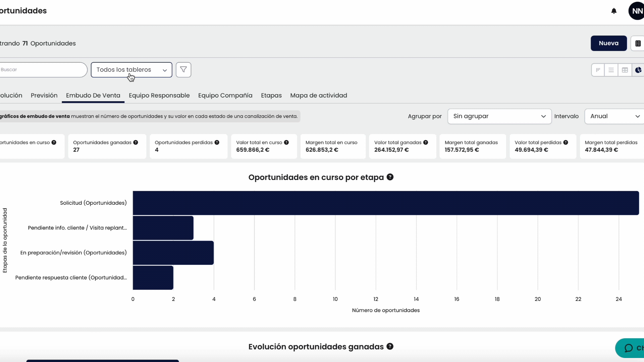Open the Mapa de actividad tab
Viewport: 644px width, 362px height.
point(318,96)
